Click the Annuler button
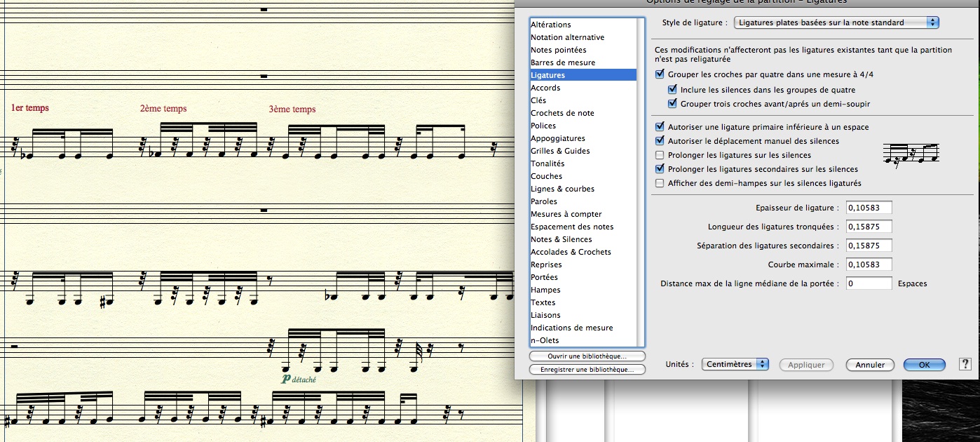980x442 pixels. [x=870, y=365]
